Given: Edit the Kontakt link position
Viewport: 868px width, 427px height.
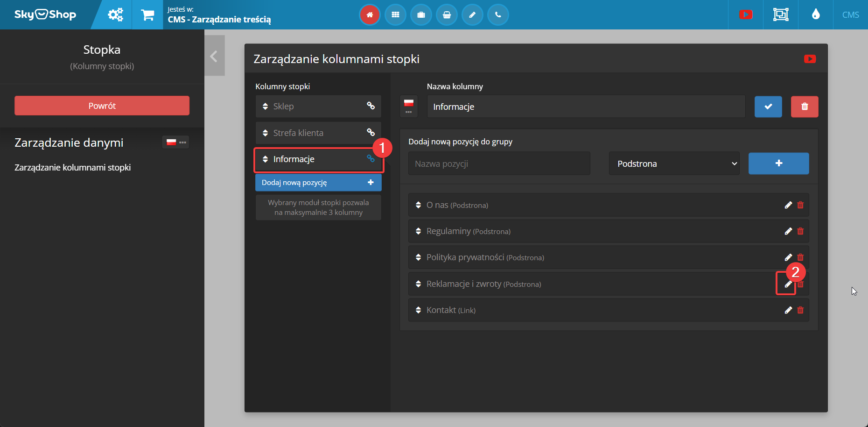Looking at the screenshot, I should [788, 310].
